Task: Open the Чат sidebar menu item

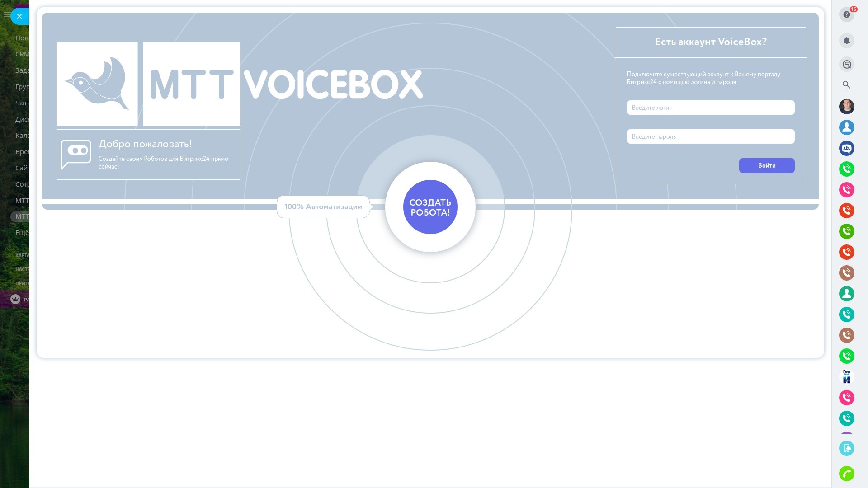Action: click(x=21, y=103)
